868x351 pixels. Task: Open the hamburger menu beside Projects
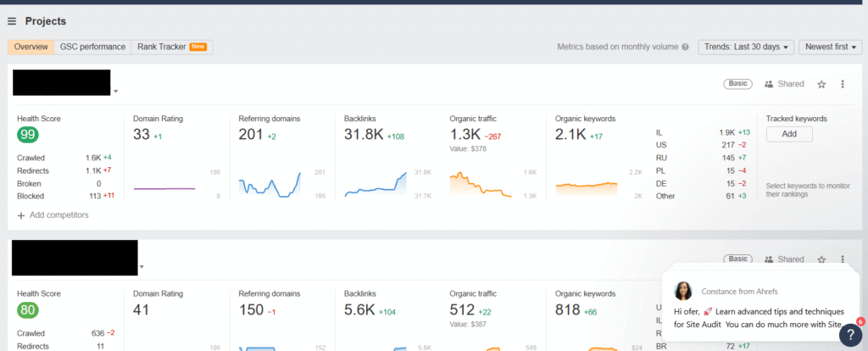[x=12, y=21]
